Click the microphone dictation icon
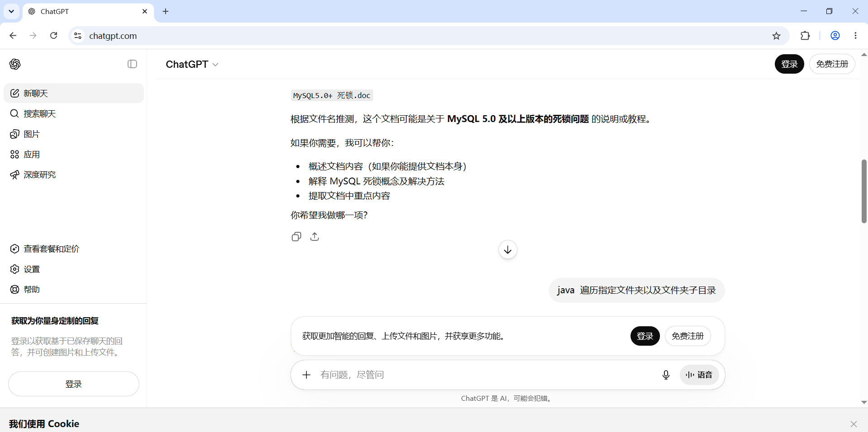Screen dimensions: 868x432 coord(666,375)
